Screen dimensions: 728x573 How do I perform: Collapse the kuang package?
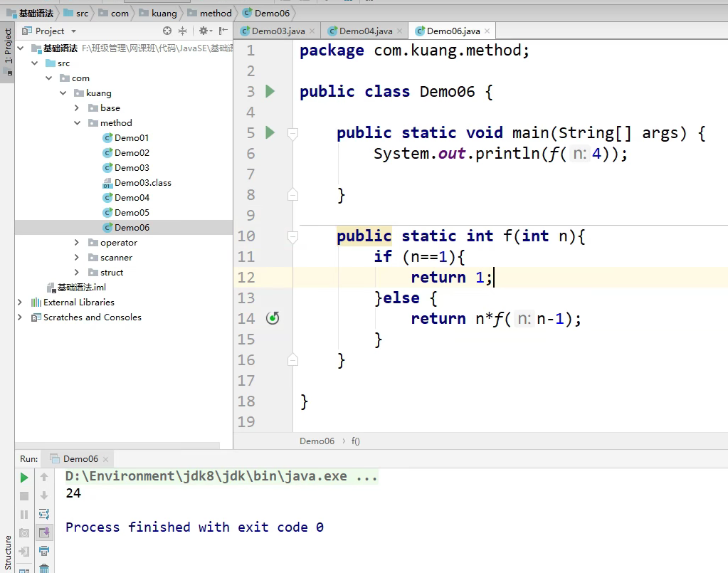point(63,93)
